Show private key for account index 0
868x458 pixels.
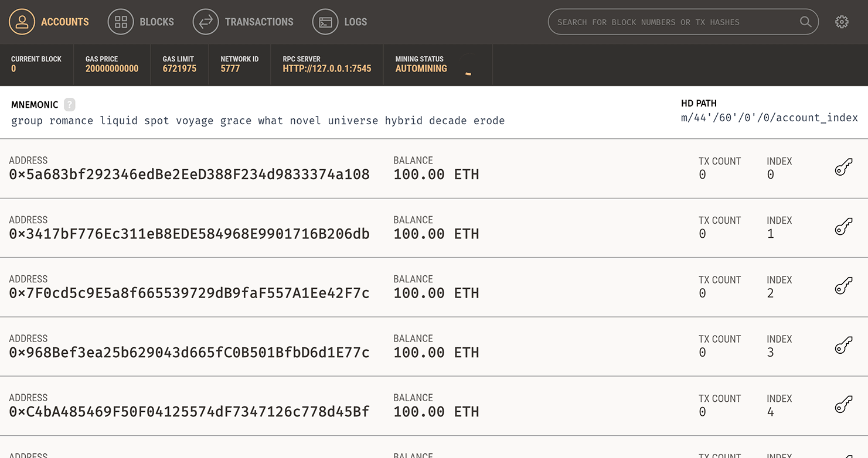[x=843, y=168]
